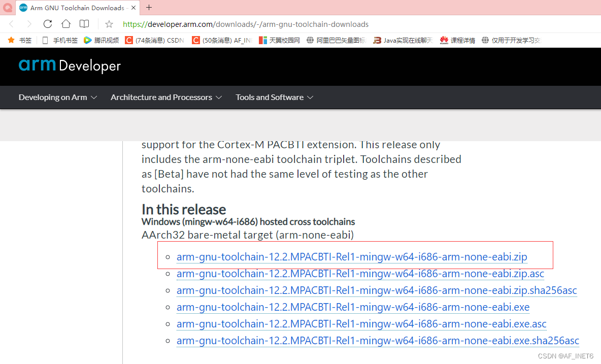This screenshot has width=601, height=364.
Task: Open the 手机书签 bookmark
Action: (60, 40)
